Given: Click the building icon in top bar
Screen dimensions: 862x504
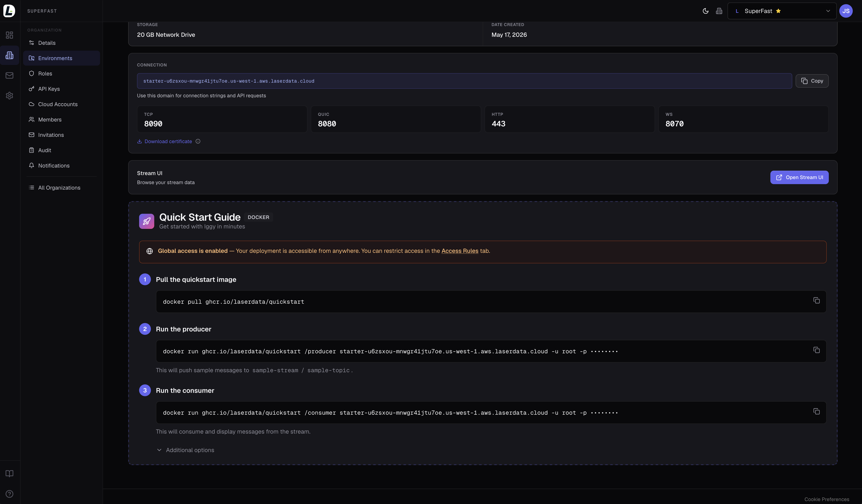Looking at the screenshot, I should [x=719, y=11].
